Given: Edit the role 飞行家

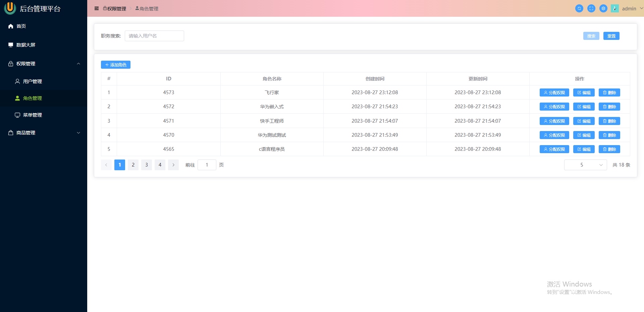Looking at the screenshot, I should (584, 92).
